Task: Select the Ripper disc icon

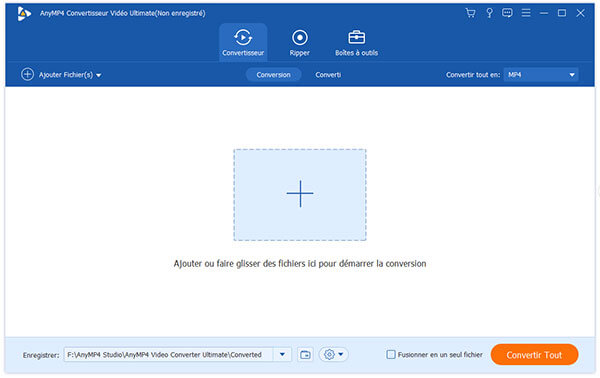Action: point(300,37)
